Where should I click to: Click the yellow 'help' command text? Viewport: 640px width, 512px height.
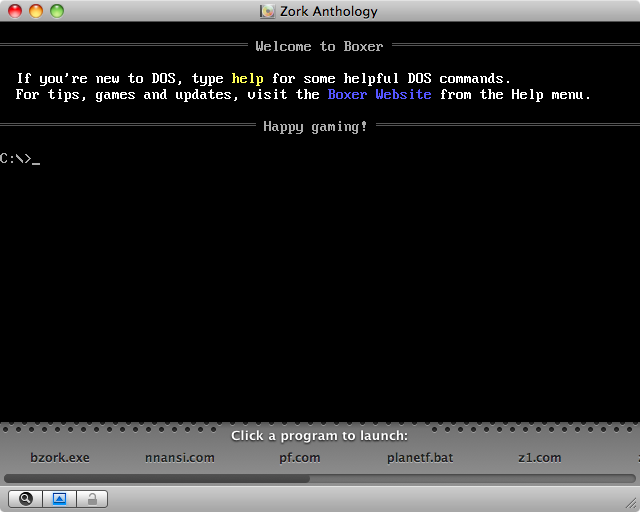247,78
